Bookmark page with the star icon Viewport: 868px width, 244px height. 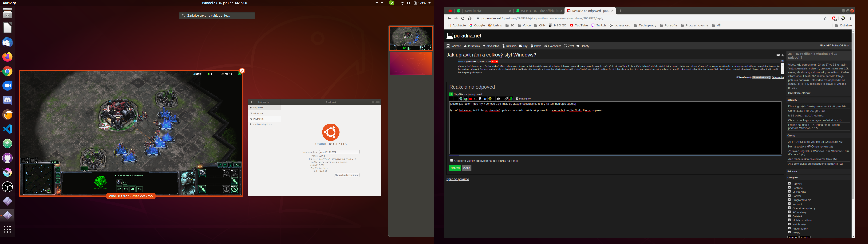click(x=825, y=19)
